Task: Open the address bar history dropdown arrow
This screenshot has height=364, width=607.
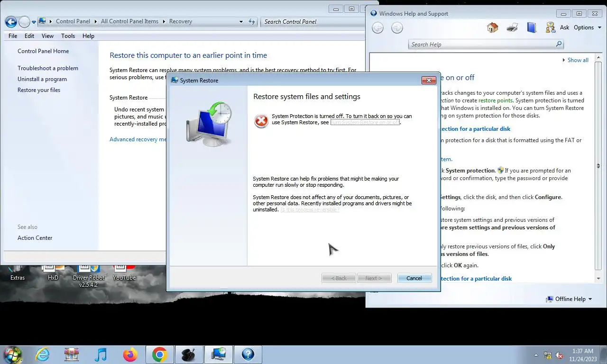Action: coord(241,22)
